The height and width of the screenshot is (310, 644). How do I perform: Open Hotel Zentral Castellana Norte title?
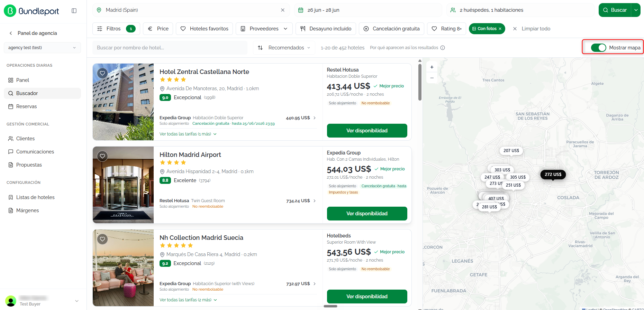(x=204, y=72)
